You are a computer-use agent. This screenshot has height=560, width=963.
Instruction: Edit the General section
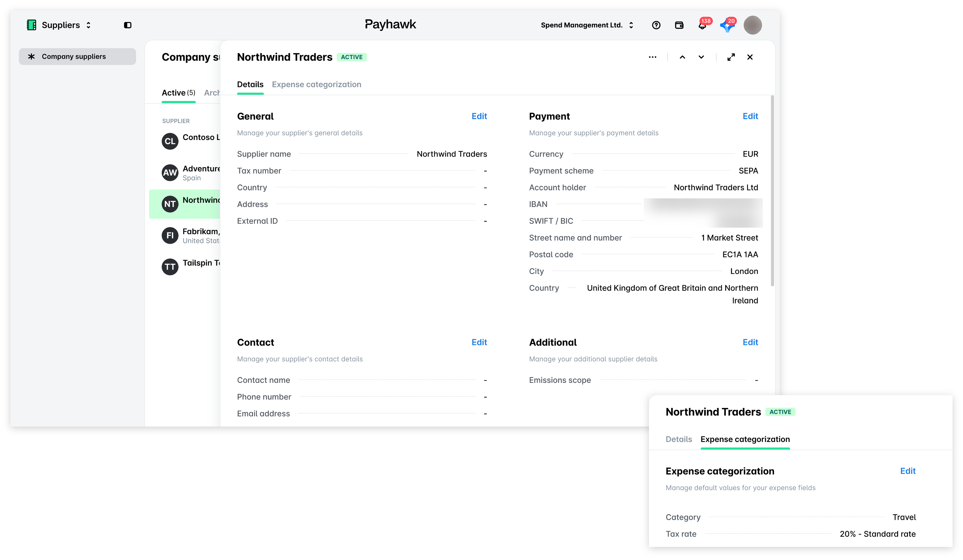[479, 116]
